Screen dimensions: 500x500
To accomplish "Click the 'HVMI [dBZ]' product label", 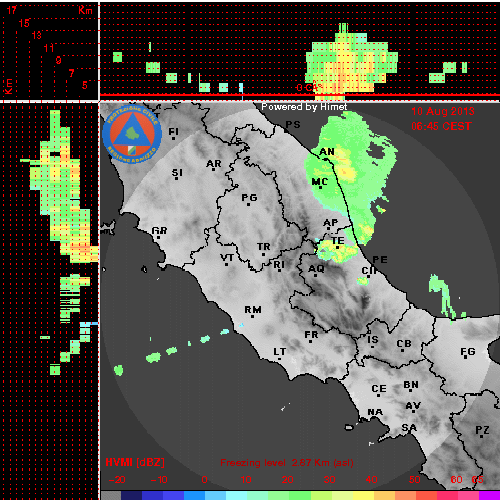I will pyautogui.click(x=135, y=462).
